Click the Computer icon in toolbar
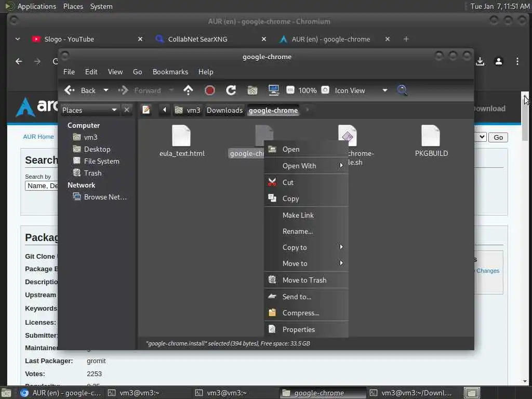 pyautogui.click(x=273, y=90)
